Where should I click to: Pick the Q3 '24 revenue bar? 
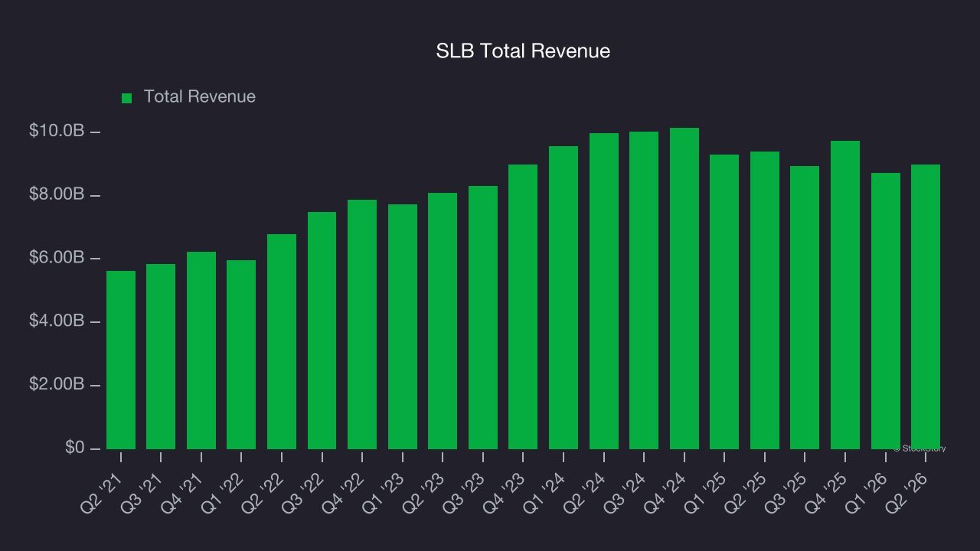(x=644, y=290)
